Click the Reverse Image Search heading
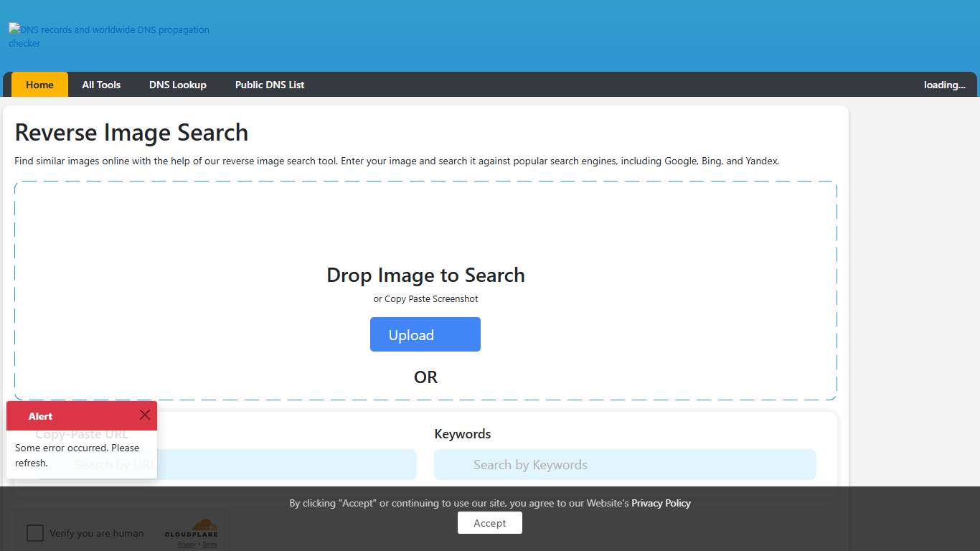The height and width of the screenshot is (551, 980). pyautogui.click(x=131, y=132)
